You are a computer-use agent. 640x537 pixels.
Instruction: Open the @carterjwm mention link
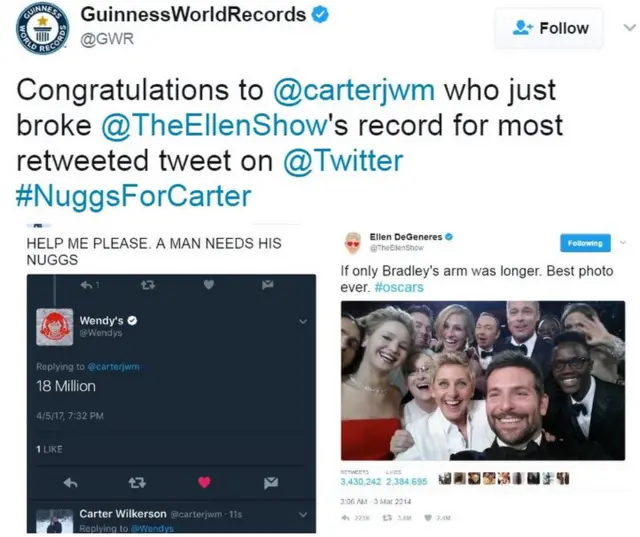pyautogui.click(x=353, y=90)
